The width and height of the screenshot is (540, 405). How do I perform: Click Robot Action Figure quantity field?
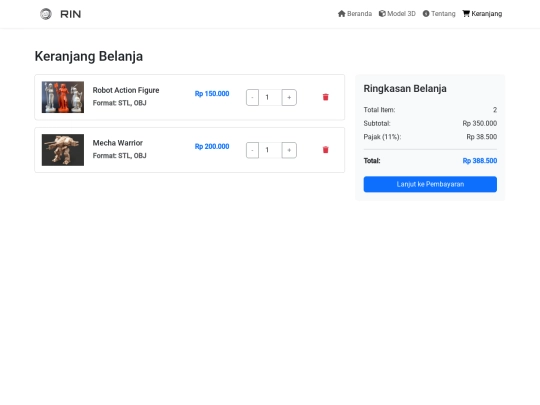point(270,97)
